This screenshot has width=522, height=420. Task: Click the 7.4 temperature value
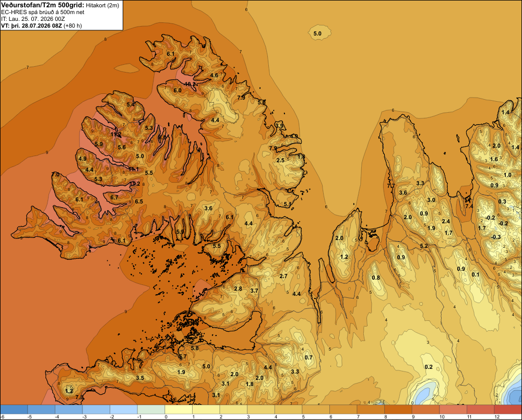(469, 206)
